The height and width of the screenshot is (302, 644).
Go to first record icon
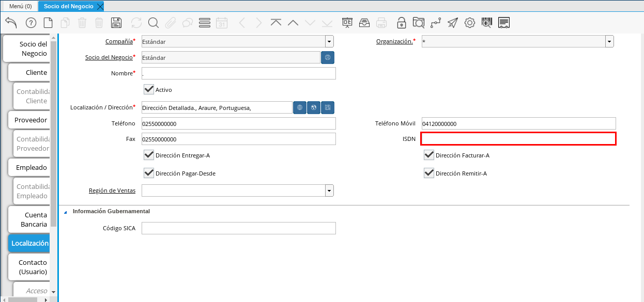pyautogui.click(x=276, y=23)
